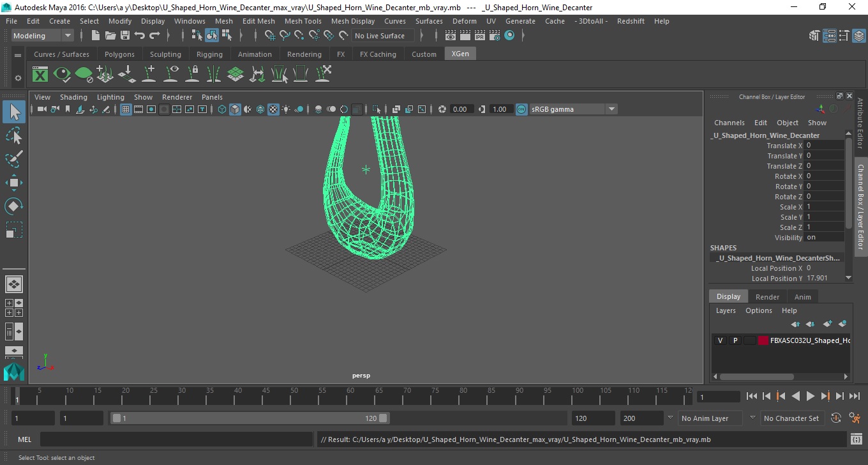
Task: Switch to the Rigging shelf tab
Action: coord(209,54)
